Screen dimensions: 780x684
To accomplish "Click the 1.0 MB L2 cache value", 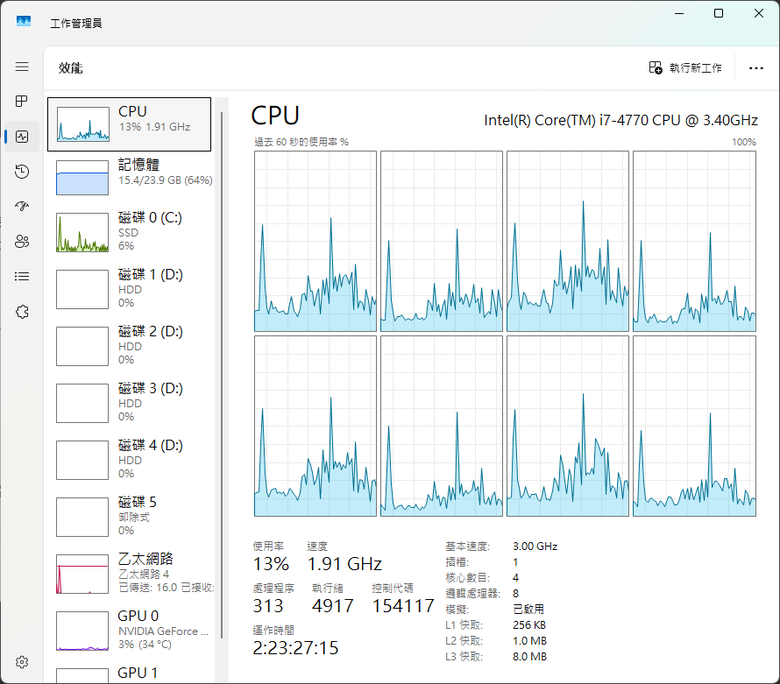I will point(530,641).
